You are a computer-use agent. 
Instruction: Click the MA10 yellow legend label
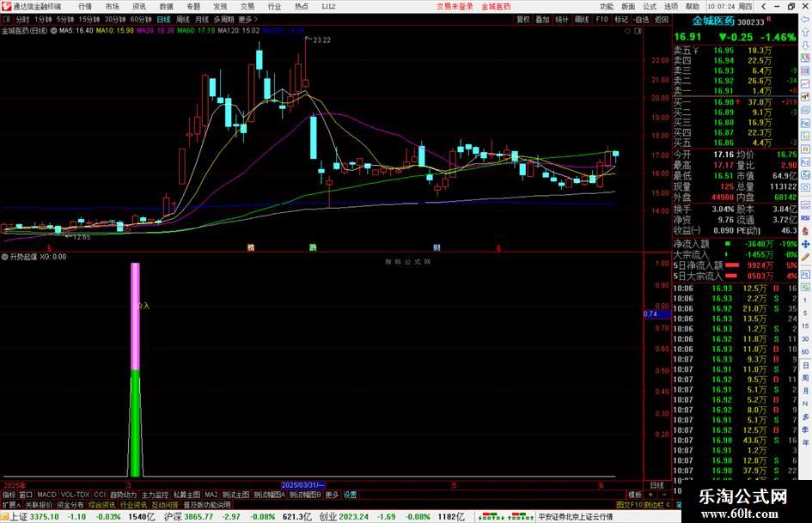click(115, 31)
